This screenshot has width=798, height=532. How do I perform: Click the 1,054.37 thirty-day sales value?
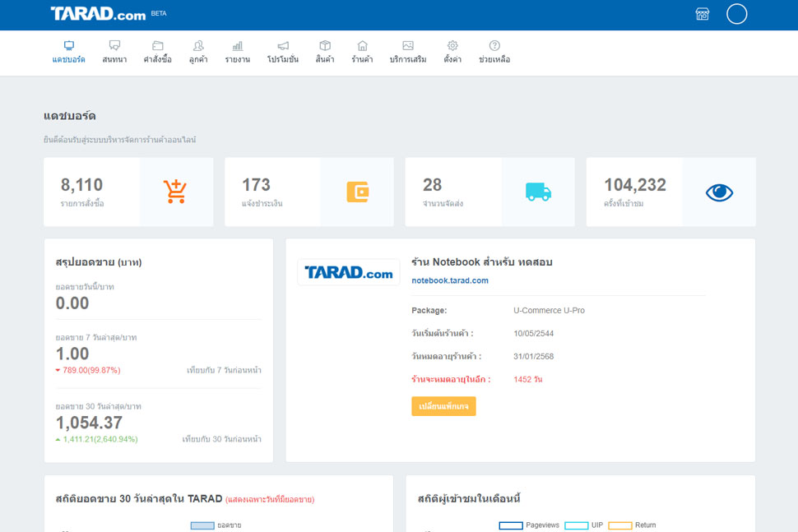89,423
